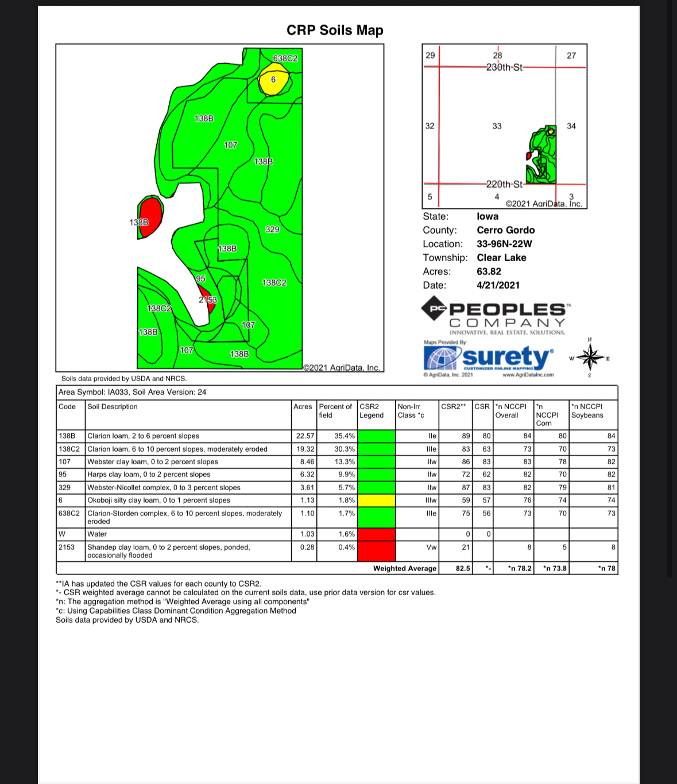
Task: Open the section locator map thumbnail
Action: click(504, 126)
